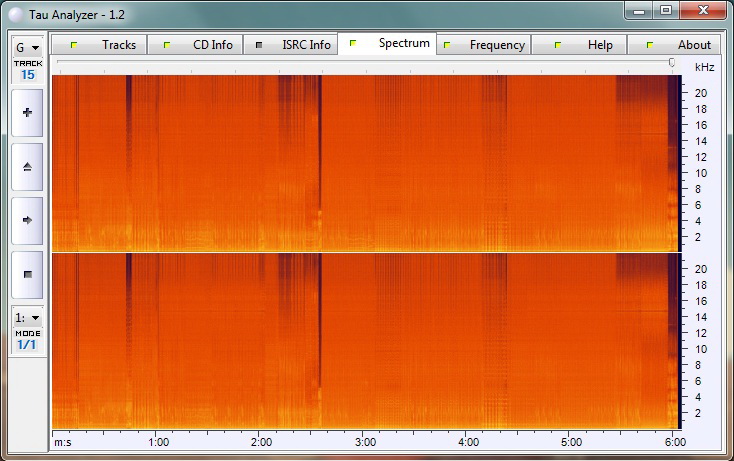The height and width of the screenshot is (461, 734).
Task: Click the plus button in sidebar
Action: coord(27,113)
